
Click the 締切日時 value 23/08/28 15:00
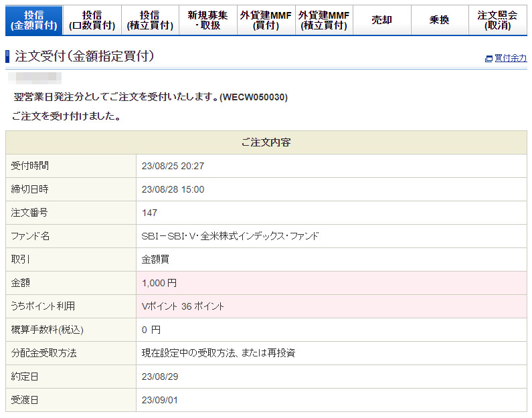173,189
